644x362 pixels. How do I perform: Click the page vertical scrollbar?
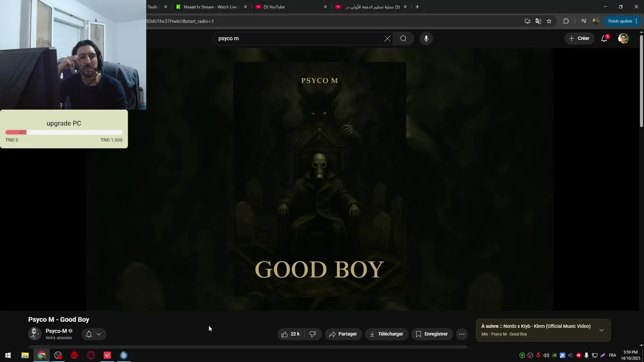[x=641, y=80]
